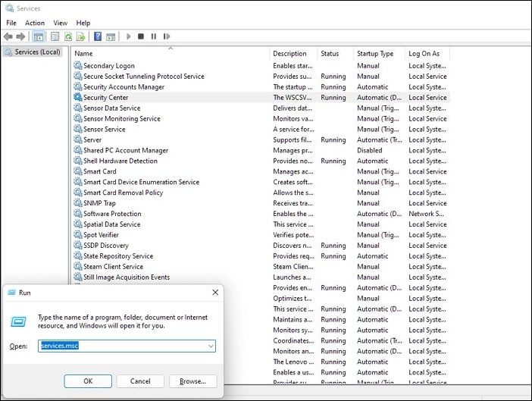Click the Back arrow toolbar icon
The image size is (532, 401).
8,36
